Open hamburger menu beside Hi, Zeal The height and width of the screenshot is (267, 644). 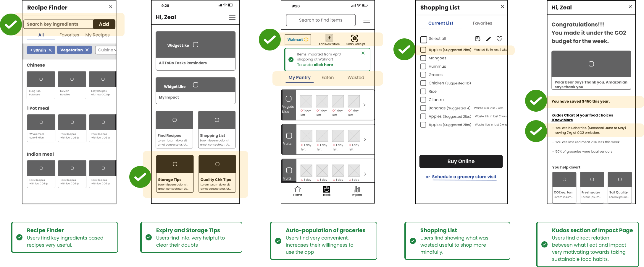point(232,17)
